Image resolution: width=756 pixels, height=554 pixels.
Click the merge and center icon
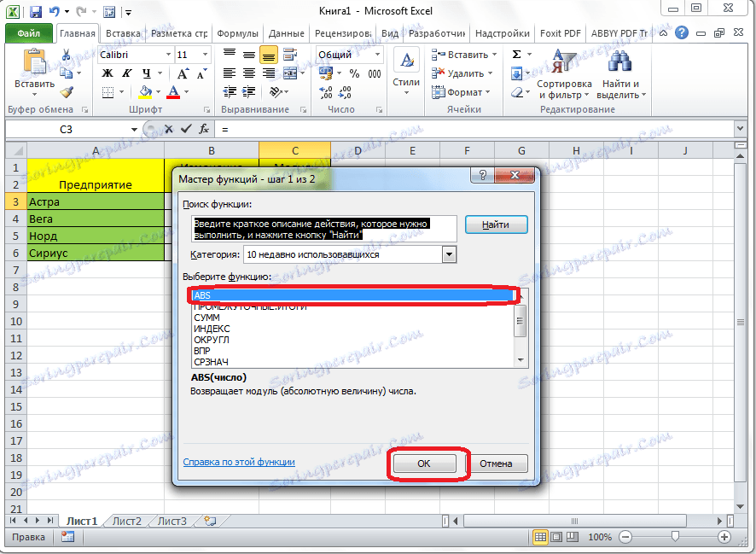290,73
